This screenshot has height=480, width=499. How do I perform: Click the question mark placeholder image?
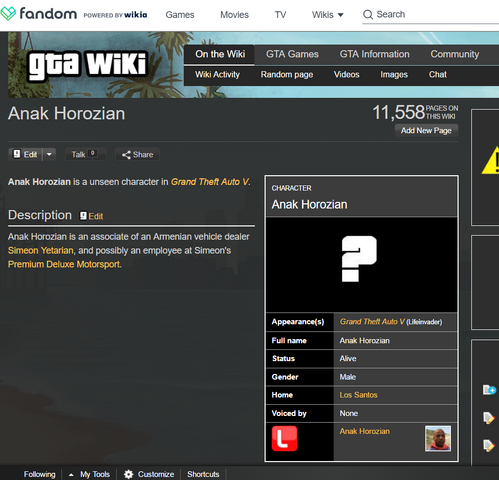click(359, 259)
